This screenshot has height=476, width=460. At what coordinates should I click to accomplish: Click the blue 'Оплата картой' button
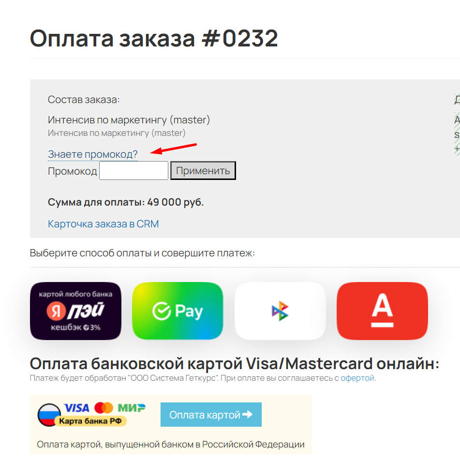pyautogui.click(x=211, y=415)
